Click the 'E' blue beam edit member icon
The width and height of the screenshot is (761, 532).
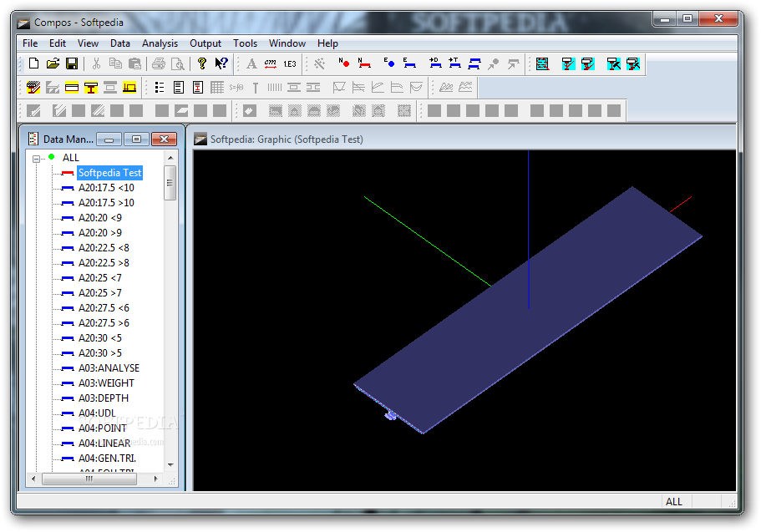click(409, 63)
